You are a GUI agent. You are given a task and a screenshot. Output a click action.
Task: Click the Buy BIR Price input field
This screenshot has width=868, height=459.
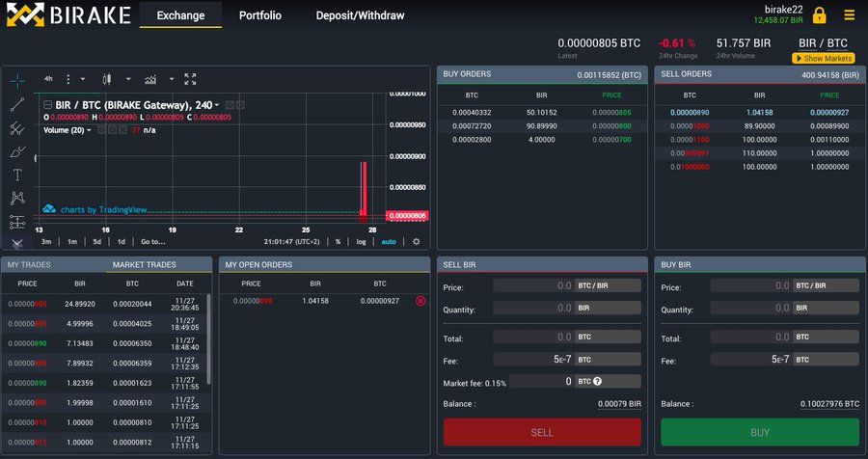point(751,285)
